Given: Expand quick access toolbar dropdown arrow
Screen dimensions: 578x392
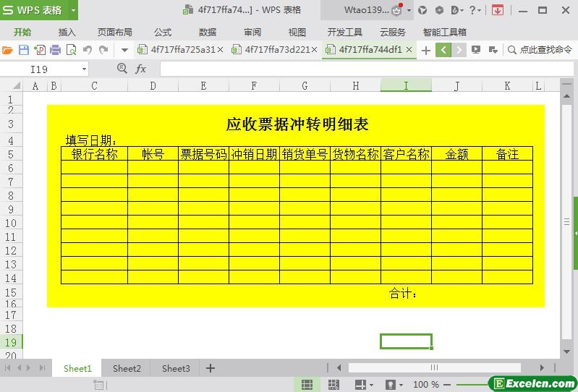Looking at the screenshot, I should [x=124, y=50].
